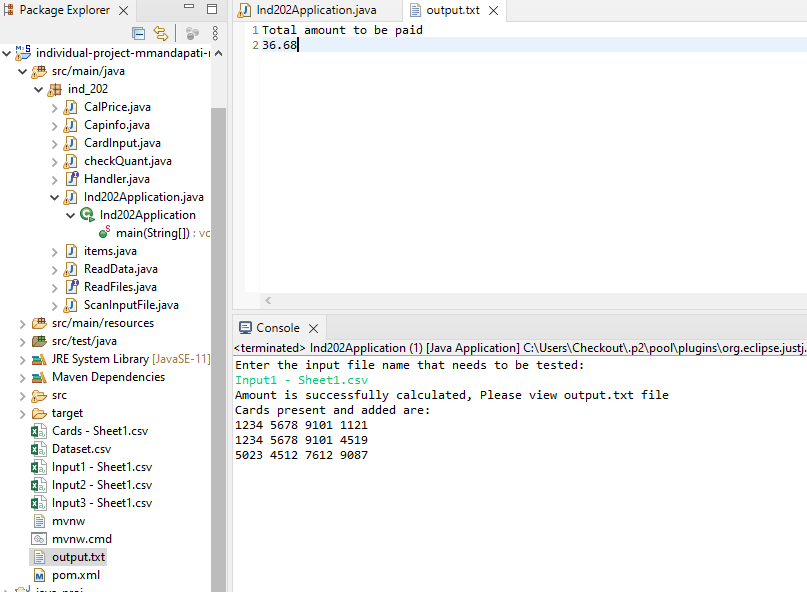The image size is (807, 592).
Task: Click Package Explorer vertical scrollbar
Action: click(x=218, y=350)
